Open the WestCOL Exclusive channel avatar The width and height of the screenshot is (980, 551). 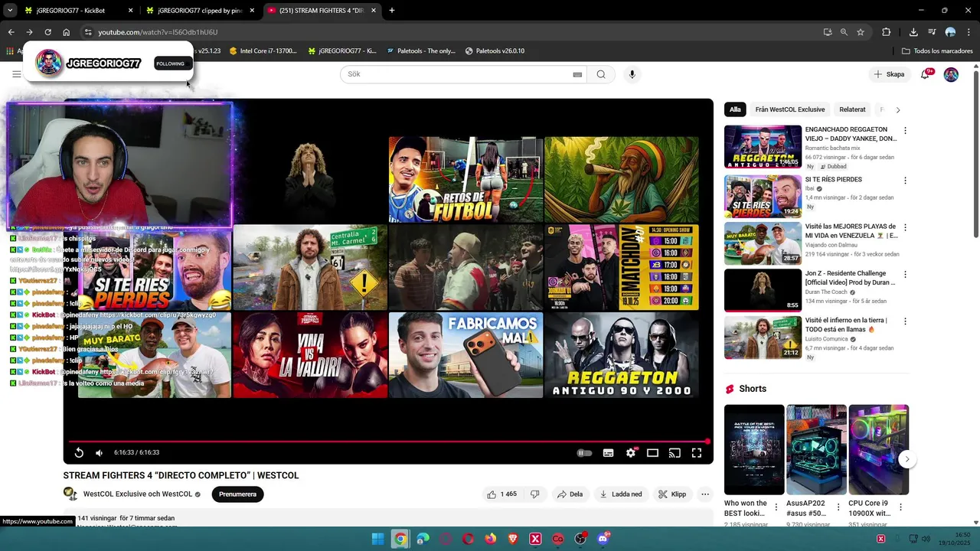tap(70, 494)
